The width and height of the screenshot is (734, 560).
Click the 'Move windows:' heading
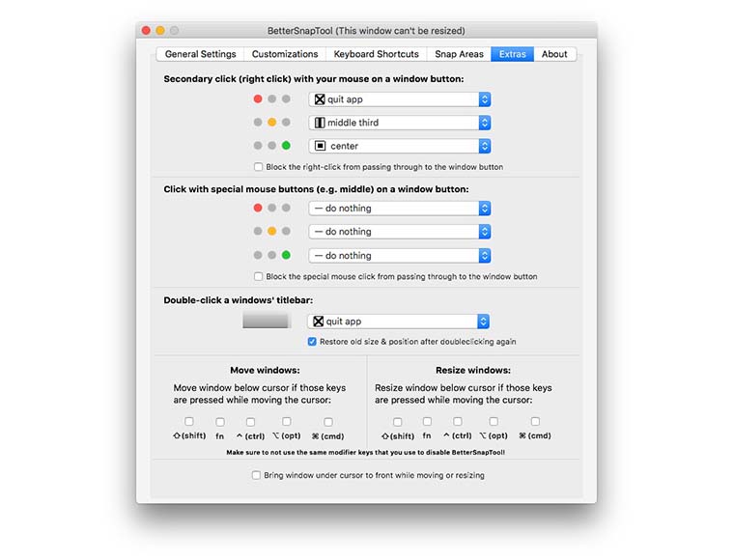265,370
